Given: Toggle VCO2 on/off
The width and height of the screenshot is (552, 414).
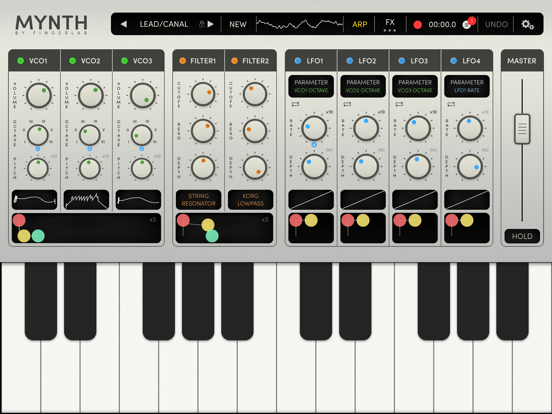Looking at the screenshot, I should click(73, 61).
